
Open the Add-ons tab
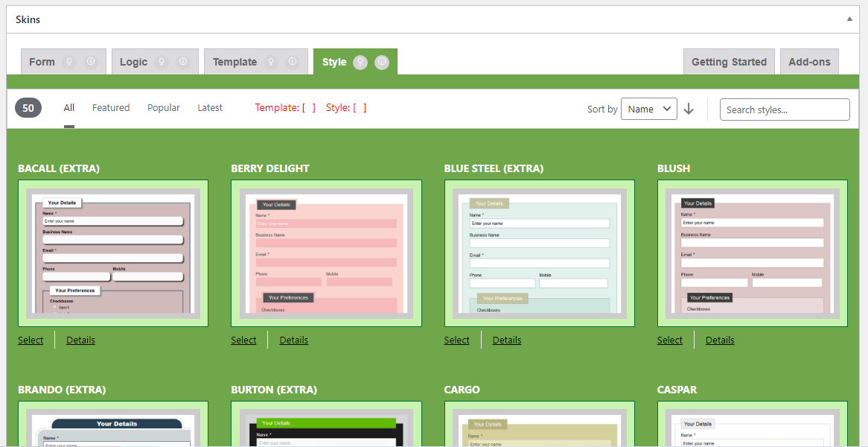click(809, 62)
